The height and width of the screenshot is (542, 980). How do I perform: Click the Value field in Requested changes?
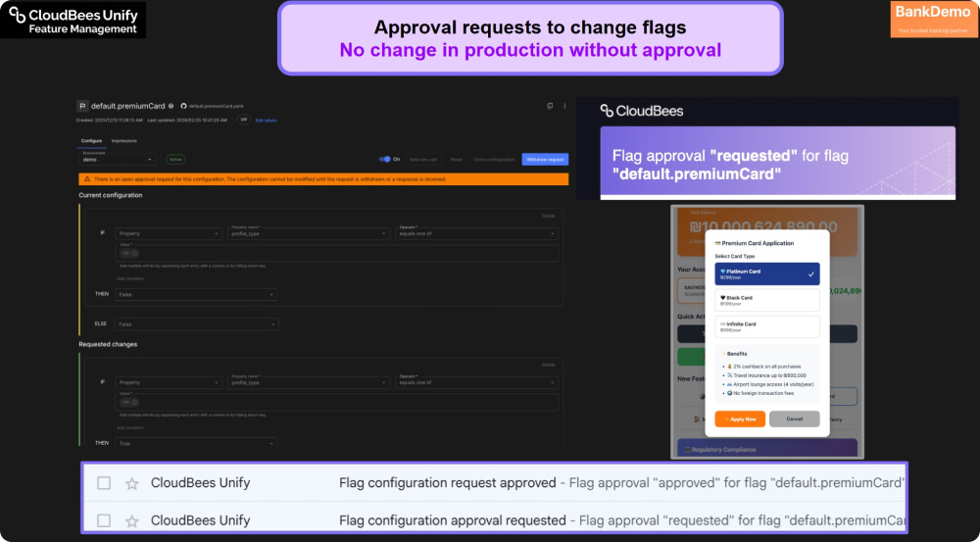(x=337, y=403)
